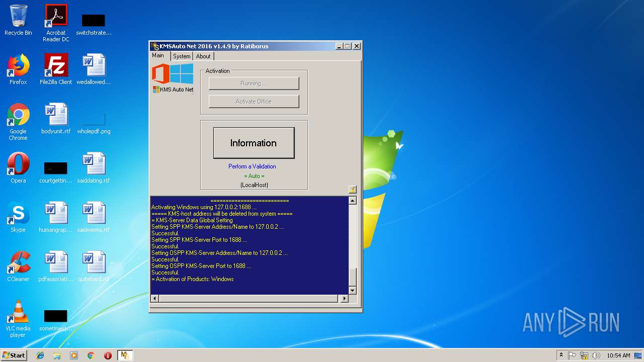The height and width of the screenshot is (362, 644).
Task: Click horizontal scrollbar right arrow
Action: tap(344, 299)
